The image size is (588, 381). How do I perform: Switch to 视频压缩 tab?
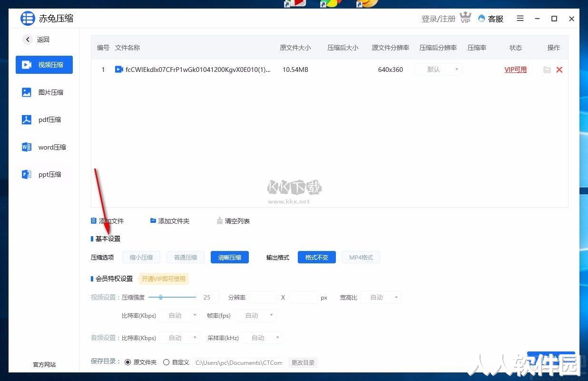(44, 64)
